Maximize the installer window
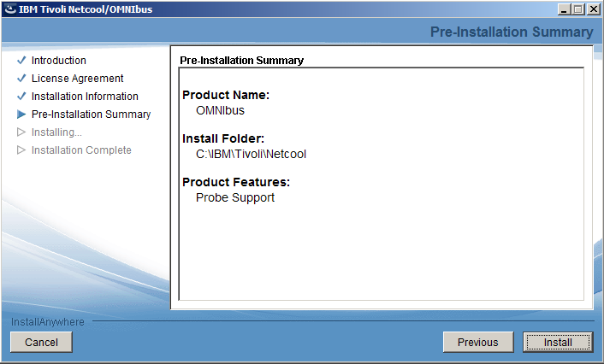Image resolution: width=604 pixels, height=364 pixels. [x=578, y=9]
